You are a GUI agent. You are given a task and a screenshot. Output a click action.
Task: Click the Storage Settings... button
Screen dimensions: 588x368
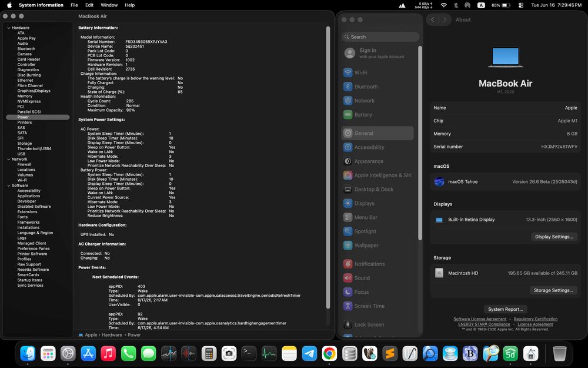[x=553, y=290]
